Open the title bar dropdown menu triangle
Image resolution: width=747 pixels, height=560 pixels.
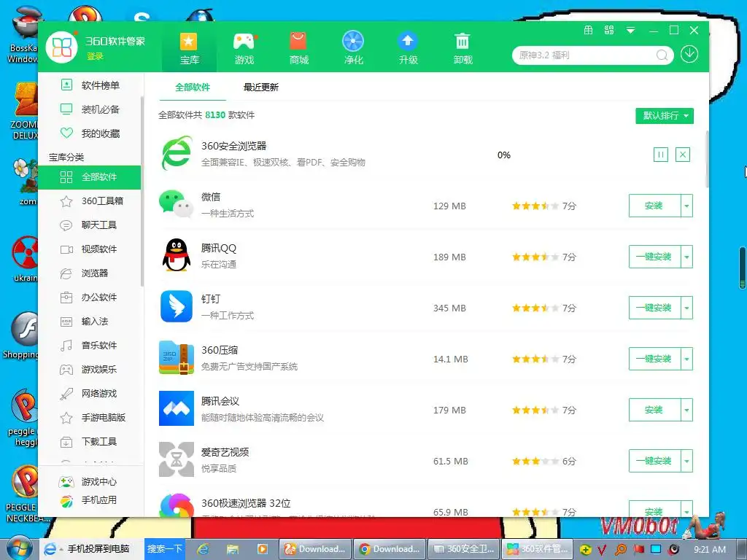pyautogui.click(x=630, y=31)
